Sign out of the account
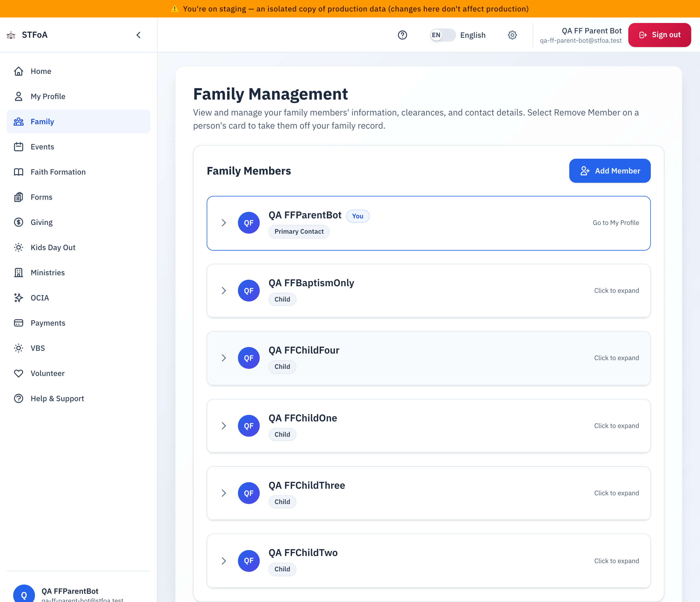 [x=660, y=35]
